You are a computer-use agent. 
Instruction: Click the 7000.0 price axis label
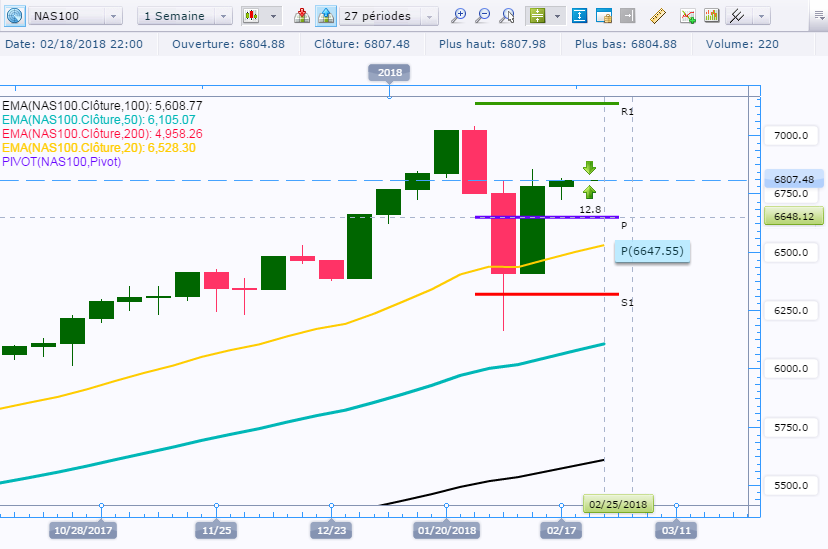pos(791,136)
